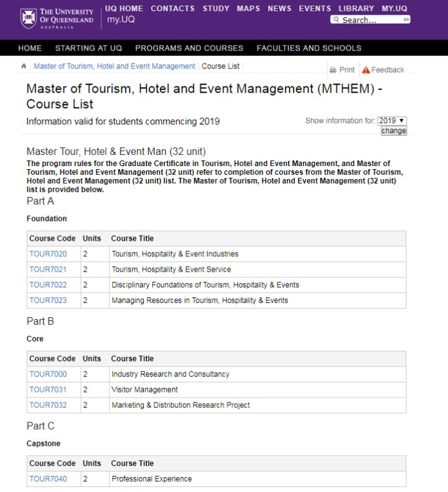Click Master of Tourism breadcrumb link
448x492 pixels.
[114, 66]
